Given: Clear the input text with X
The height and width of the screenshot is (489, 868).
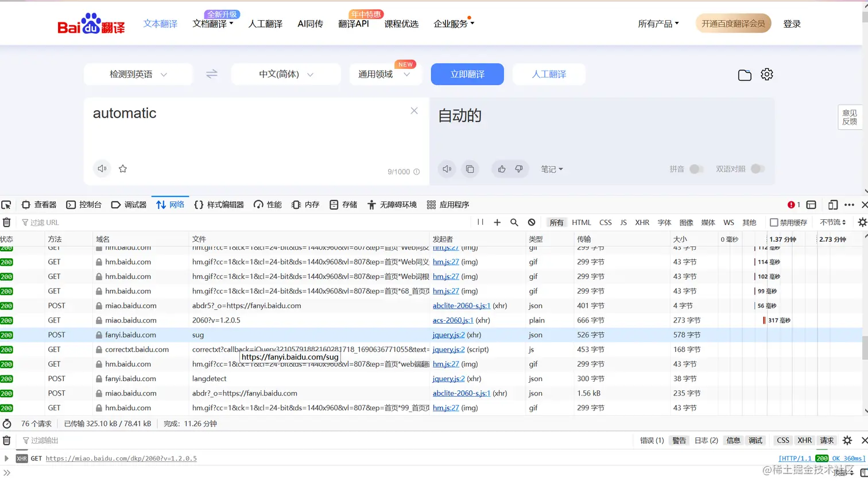Looking at the screenshot, I should click(414, 111).
